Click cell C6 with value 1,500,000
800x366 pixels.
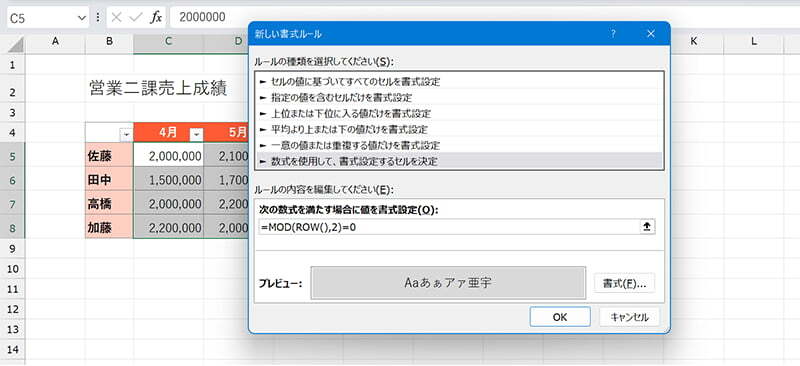(168, 180)
